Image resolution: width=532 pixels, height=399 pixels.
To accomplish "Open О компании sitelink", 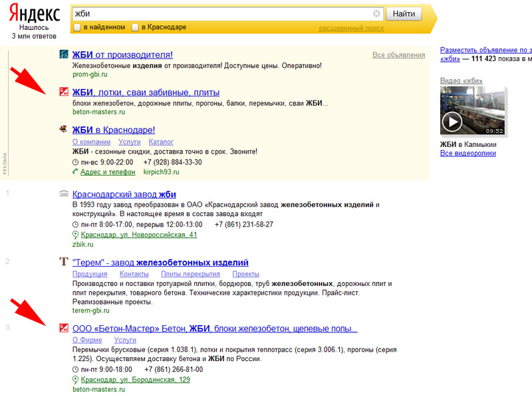I will (x=91, y=142).
